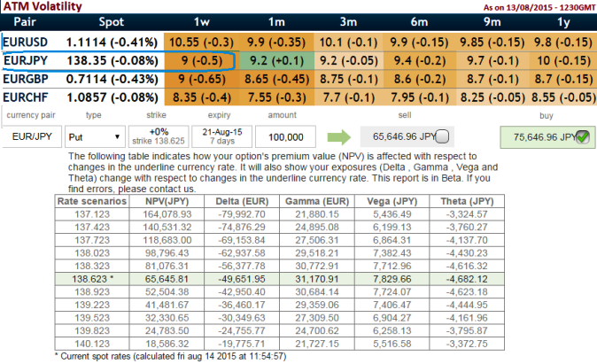Click EURJPY 1w volatility cell 9 (-0.5)
597x364 pixels.
click(202, 60)
